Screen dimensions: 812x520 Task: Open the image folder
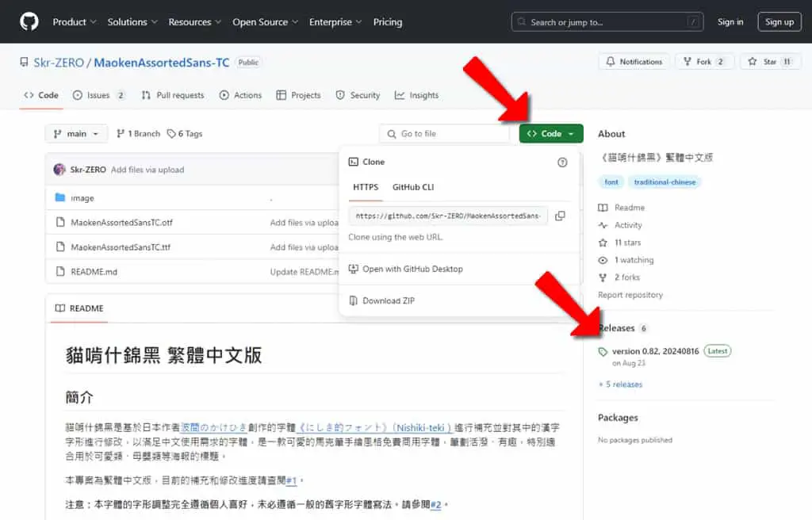(82, 198)
